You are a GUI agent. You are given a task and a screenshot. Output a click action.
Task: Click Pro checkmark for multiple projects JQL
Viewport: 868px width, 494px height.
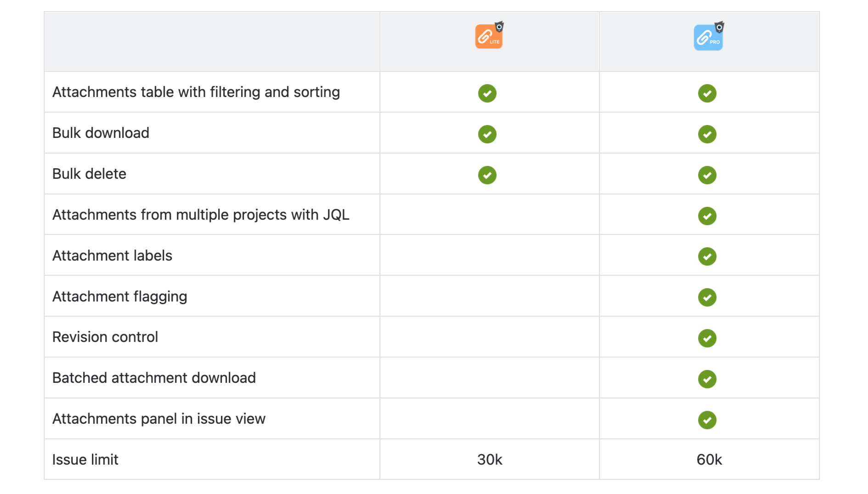pyautogui.click(x=707, y=216)
